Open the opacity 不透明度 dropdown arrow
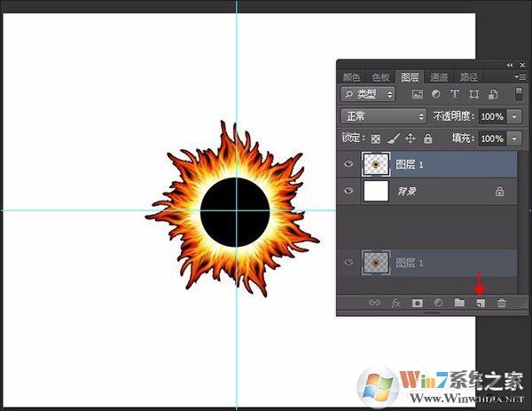This screenshot has width=532, height=411. pyautogui.click(x=515, y=116)
